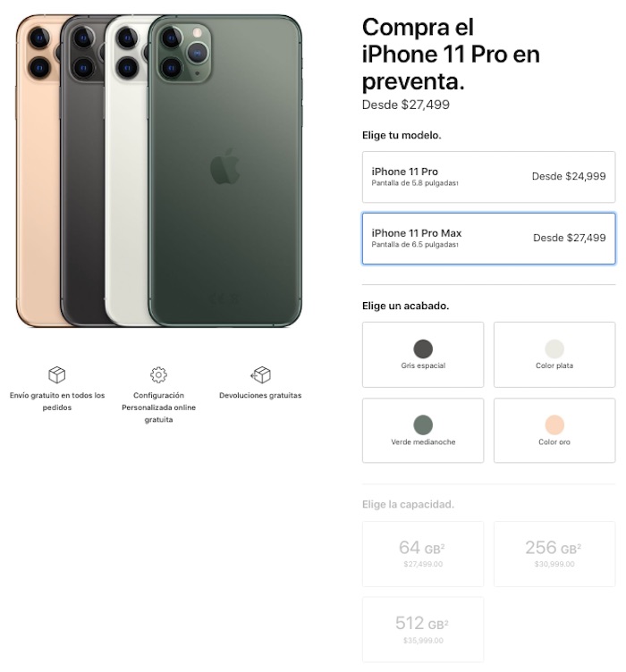
Task: Pick the Color oro finish
Action: click(554, 431)
